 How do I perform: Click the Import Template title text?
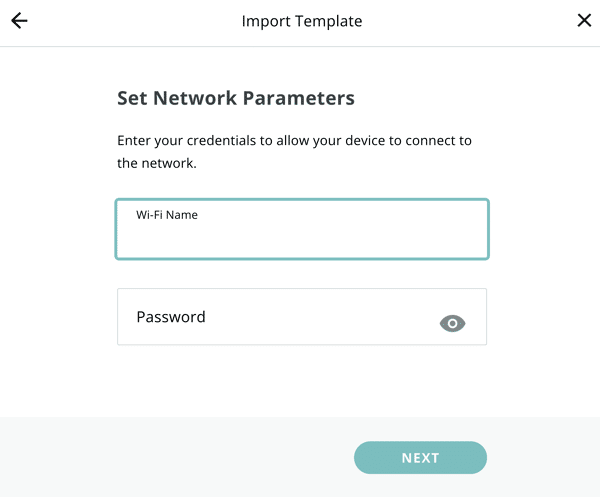click(302, 21)
